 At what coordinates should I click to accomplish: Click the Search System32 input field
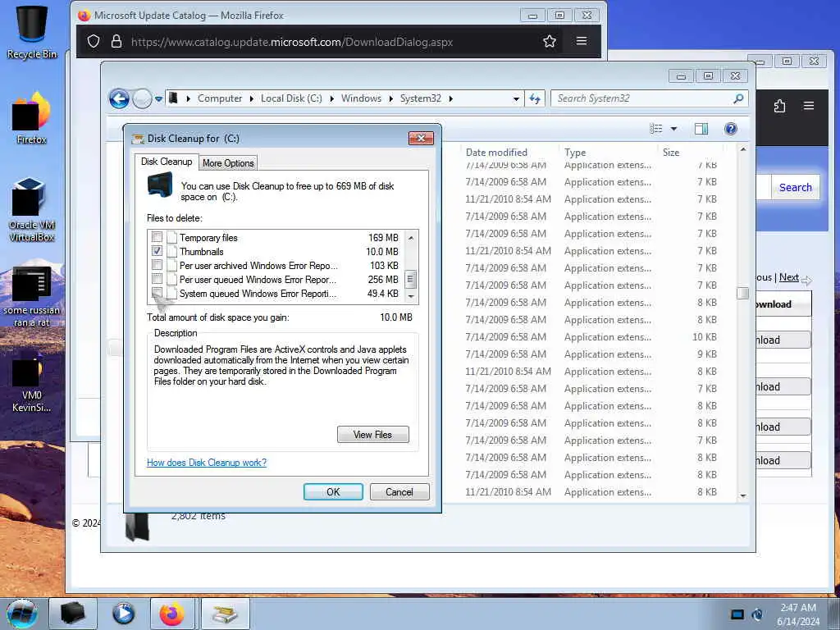click(x=643, y=98)
